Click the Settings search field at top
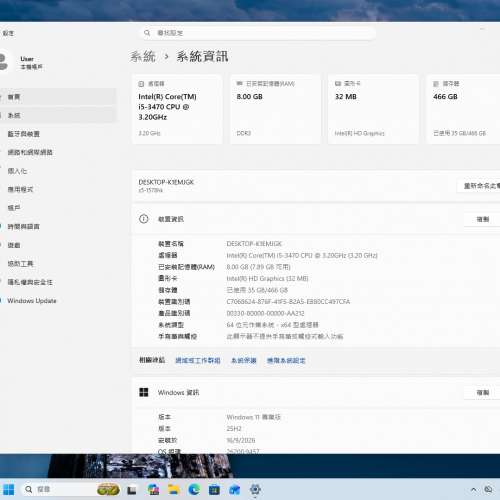Viewport: 500px width, 500px height. (257, 33)
